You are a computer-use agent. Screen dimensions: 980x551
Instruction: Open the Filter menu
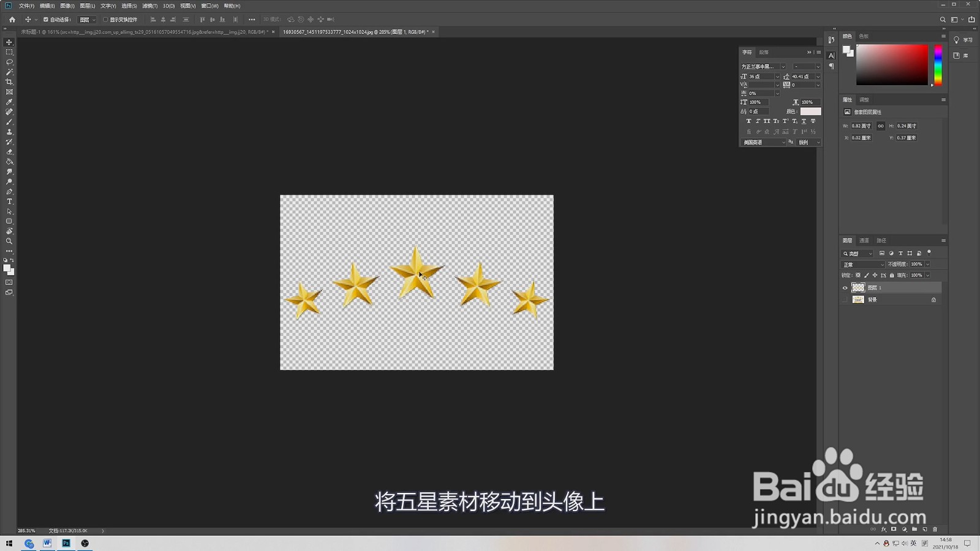[149, 6]
